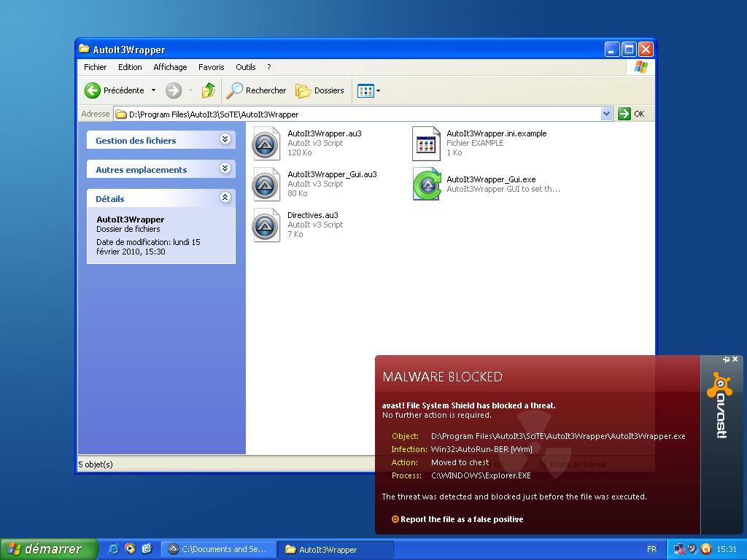Pin the avast! alert popup

click(726, 359)
